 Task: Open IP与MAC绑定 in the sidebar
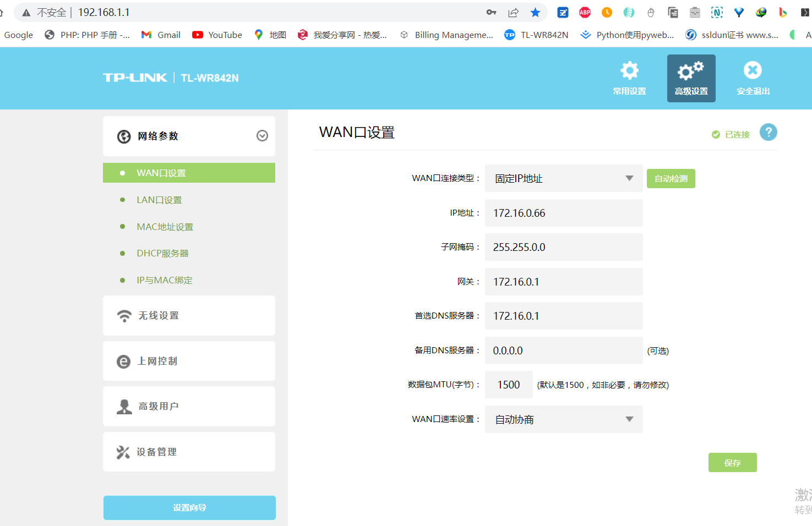(x=165, y=280)
